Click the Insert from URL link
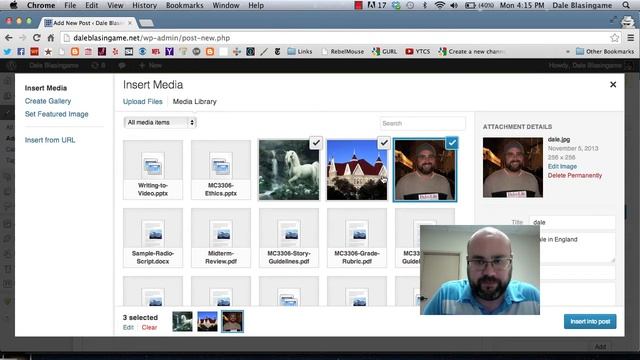The image size is (640, 360). 50,140
